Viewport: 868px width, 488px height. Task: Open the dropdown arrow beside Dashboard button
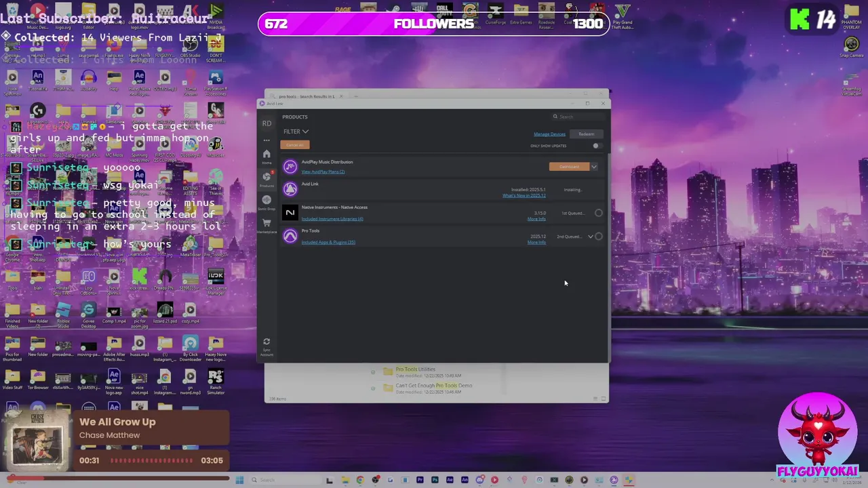pyautogui.click(x=593, y=167)
